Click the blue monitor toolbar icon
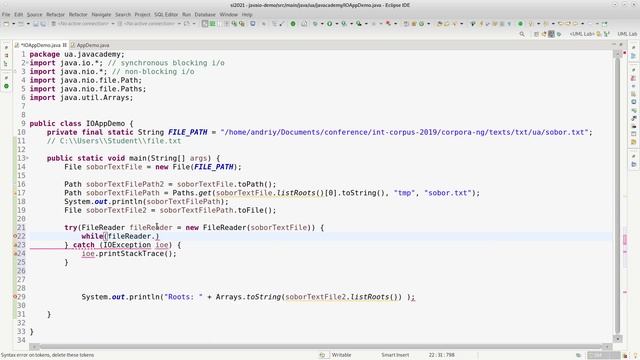The width and height of the screenshot is (640, 360). (253, 24)
